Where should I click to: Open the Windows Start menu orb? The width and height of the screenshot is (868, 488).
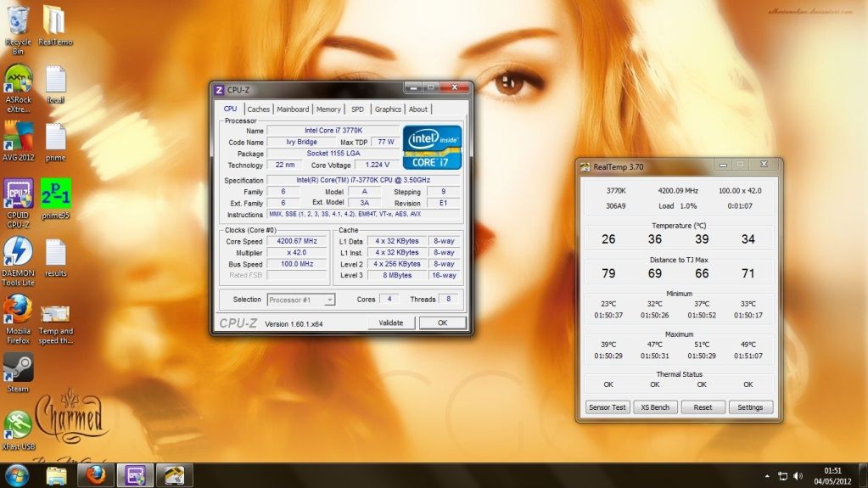pyautogui.click(x=17, y=474)
